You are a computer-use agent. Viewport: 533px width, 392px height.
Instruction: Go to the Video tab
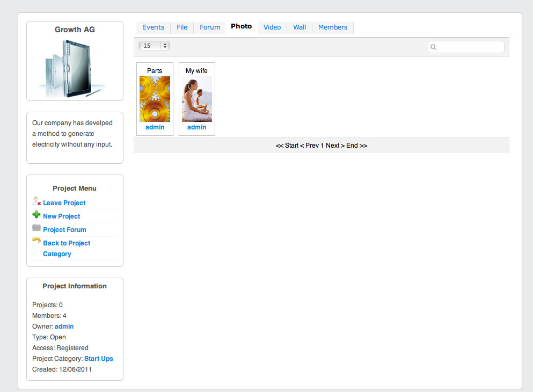click(x=272, y=27)
